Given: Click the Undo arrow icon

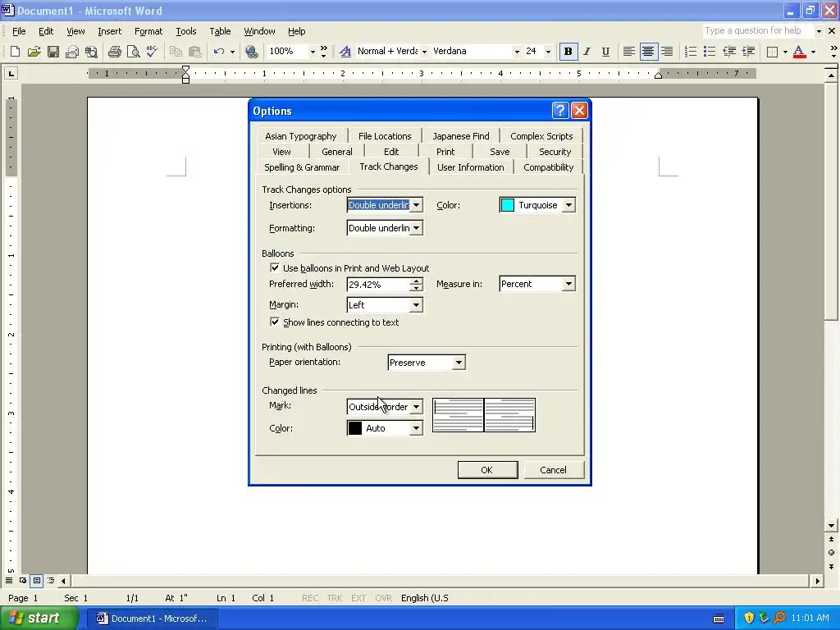Looking at the screenshot, I should pos(218,52).
